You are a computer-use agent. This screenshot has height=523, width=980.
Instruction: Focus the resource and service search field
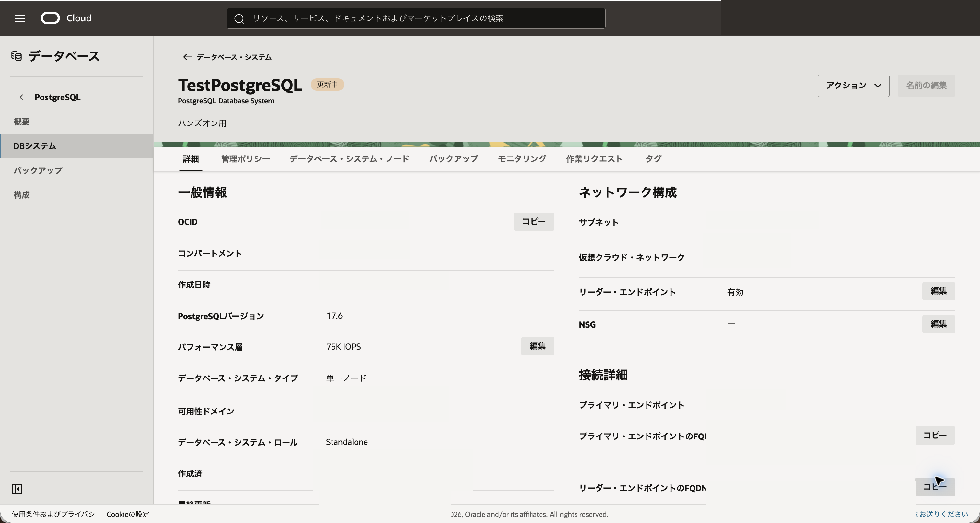(x=416, y=18)
